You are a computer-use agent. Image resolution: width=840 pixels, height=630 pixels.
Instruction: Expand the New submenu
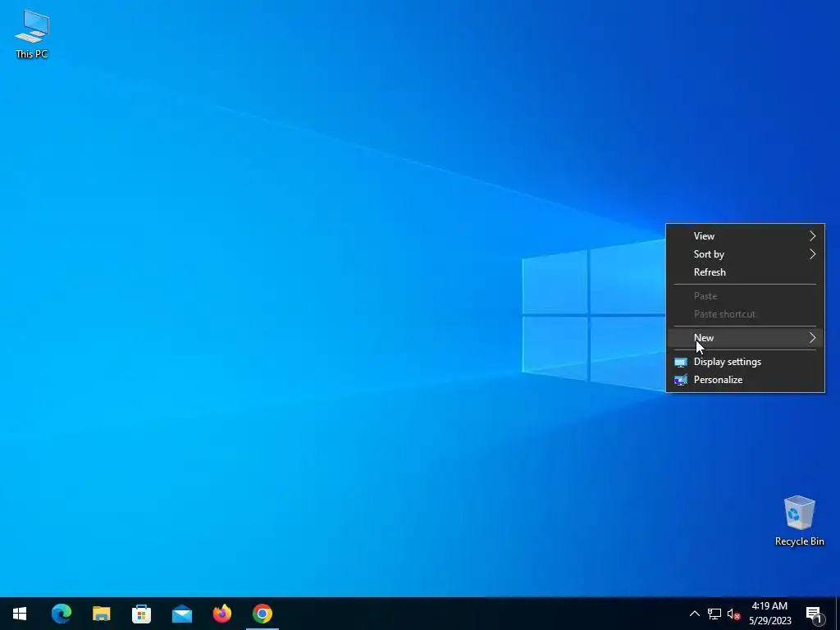pyautogui.click(x=745, y=338)
